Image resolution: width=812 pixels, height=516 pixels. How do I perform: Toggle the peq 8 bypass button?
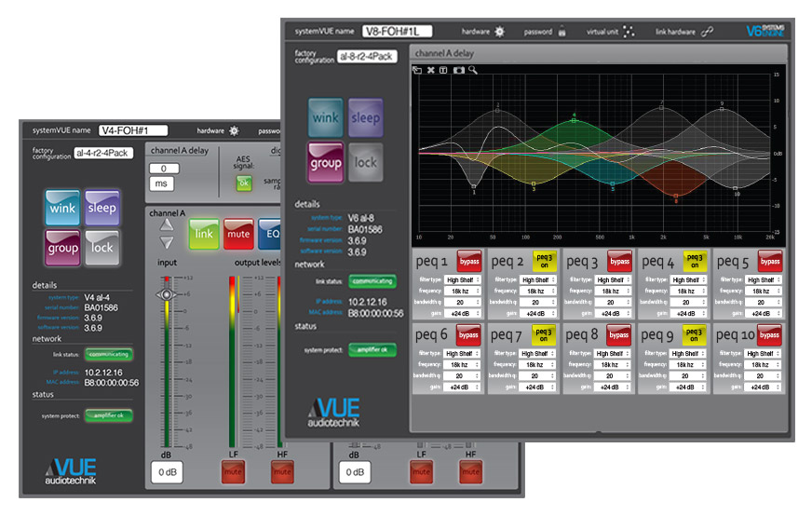click(x=618, y=335)
